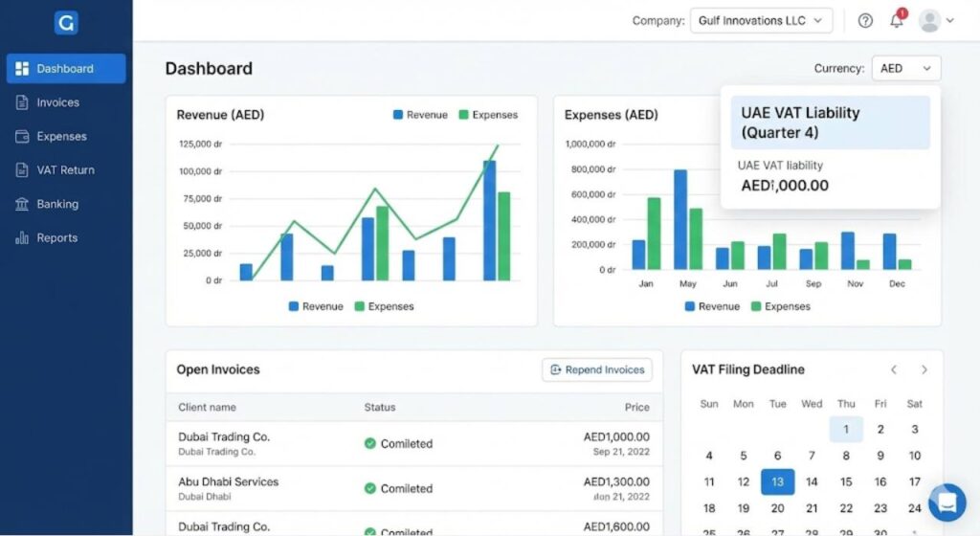Image resolution: width=980 pixels, height=536 pixels.
Task: Click the tall blue May expenses bar
Action: click(680, 219)
